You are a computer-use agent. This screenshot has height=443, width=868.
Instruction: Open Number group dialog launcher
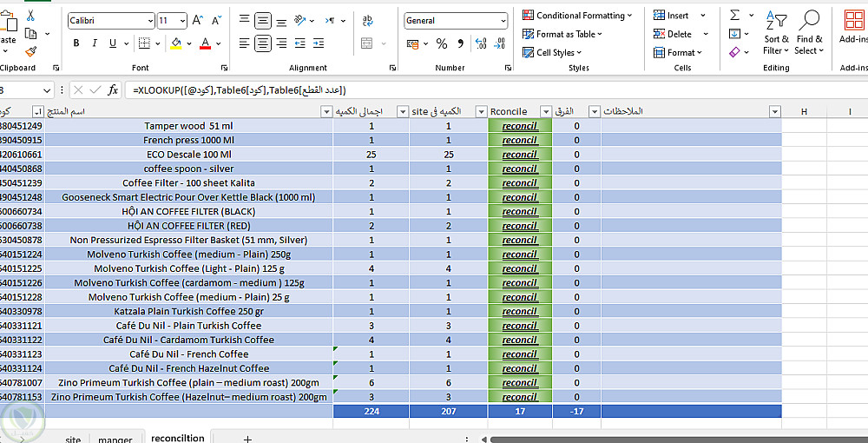[508, 68]
